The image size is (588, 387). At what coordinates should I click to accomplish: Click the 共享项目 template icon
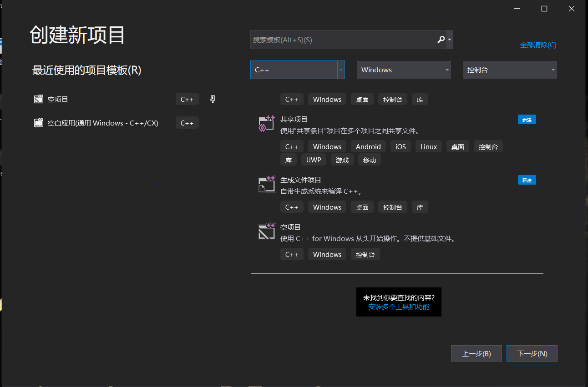coord(267,124)
